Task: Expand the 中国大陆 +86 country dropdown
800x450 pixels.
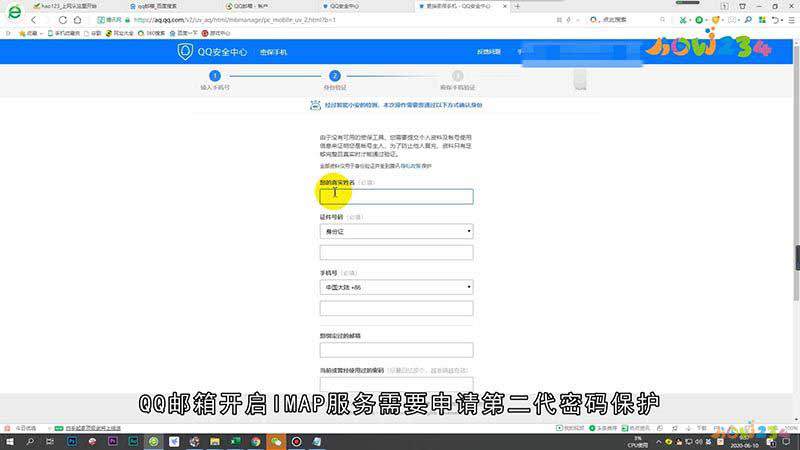Action: click(x=396, y=287)
